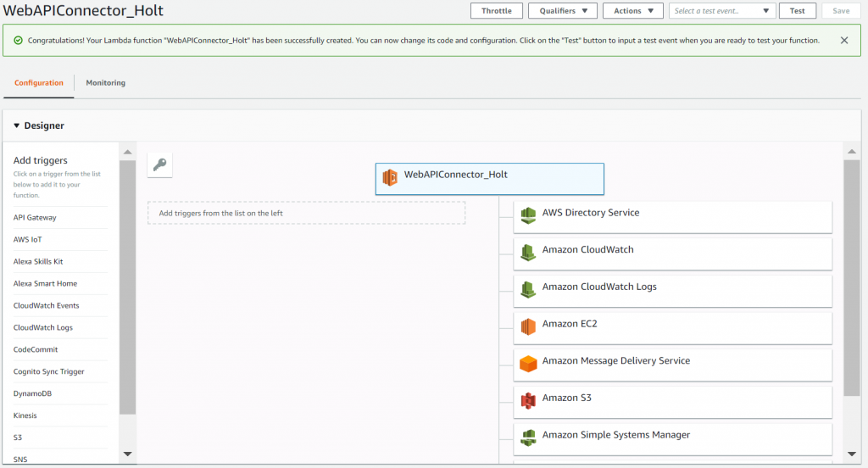
Task: Select the Amazon CloudWatch resource card
Action: (x=672, y=254)
